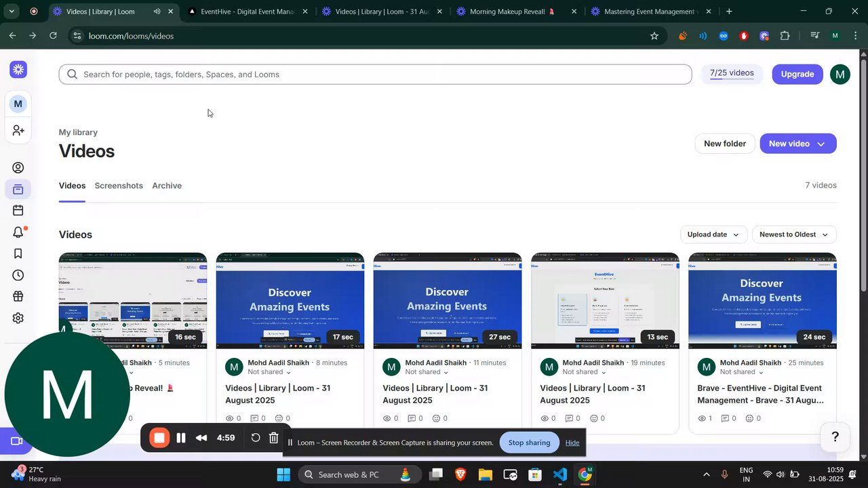
Task: Open the Meetings calendar sidebar icon
Action: point(18,211)
